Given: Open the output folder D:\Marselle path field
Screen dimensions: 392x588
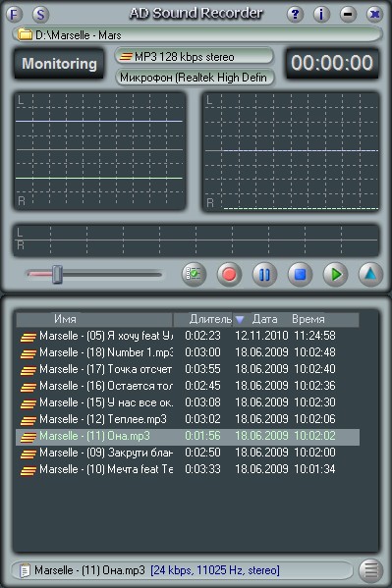Looking at the screenshot, I should click(197, 35).
